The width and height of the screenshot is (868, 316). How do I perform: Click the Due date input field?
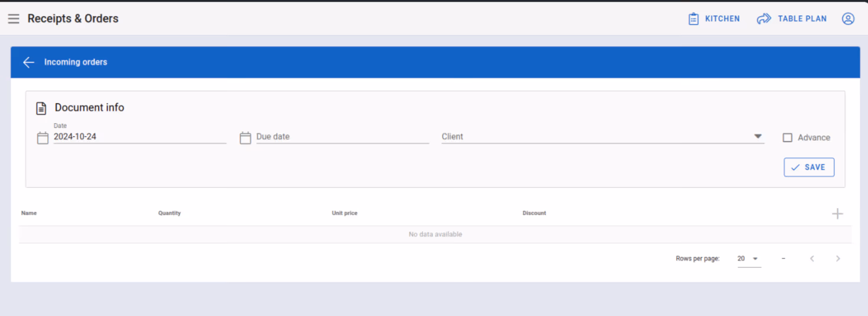(342, 137)
